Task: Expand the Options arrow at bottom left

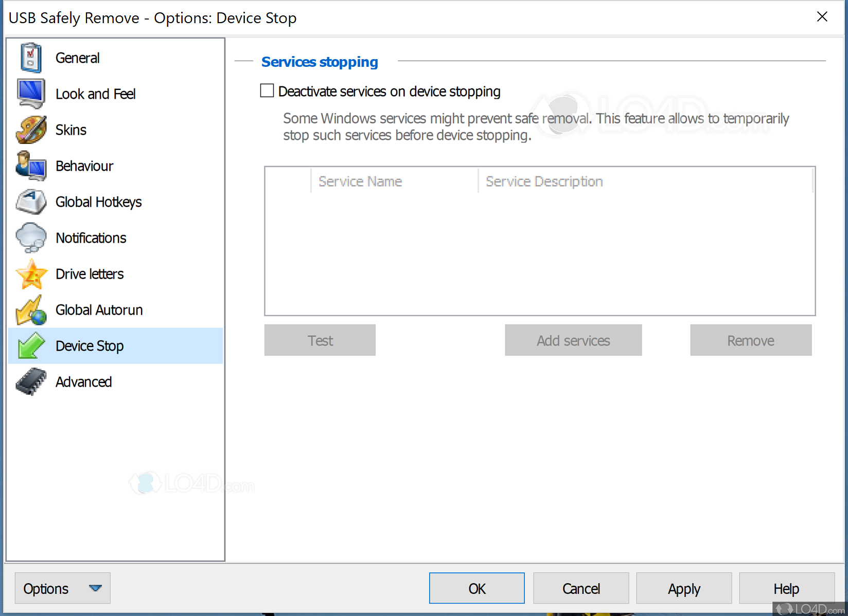Action: (x=96, y=588)
